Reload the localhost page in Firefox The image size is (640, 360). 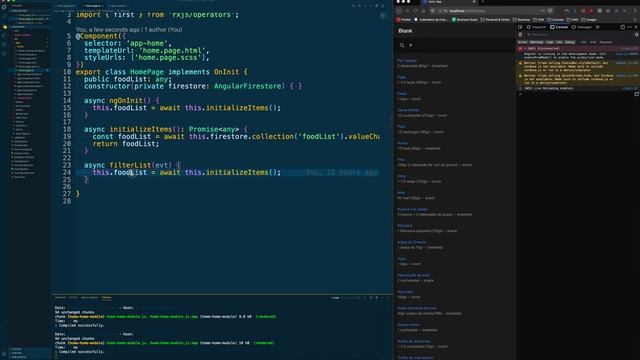(416, 11)
